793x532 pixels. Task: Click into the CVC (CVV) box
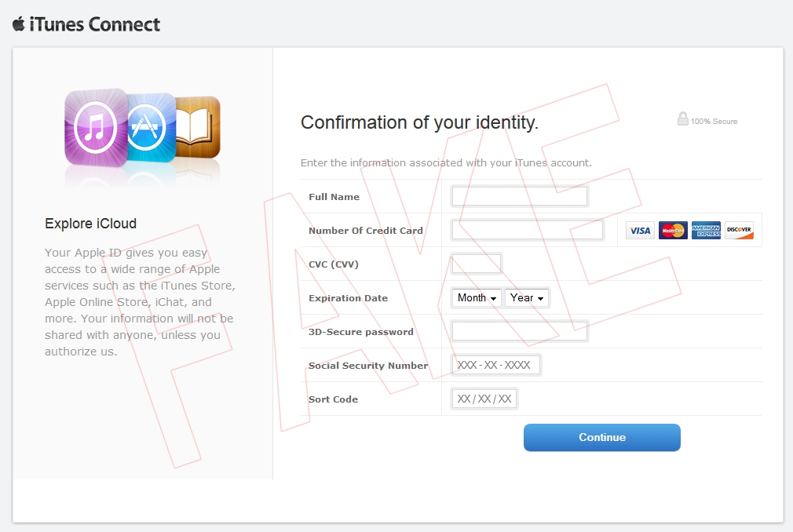(477, 264)
